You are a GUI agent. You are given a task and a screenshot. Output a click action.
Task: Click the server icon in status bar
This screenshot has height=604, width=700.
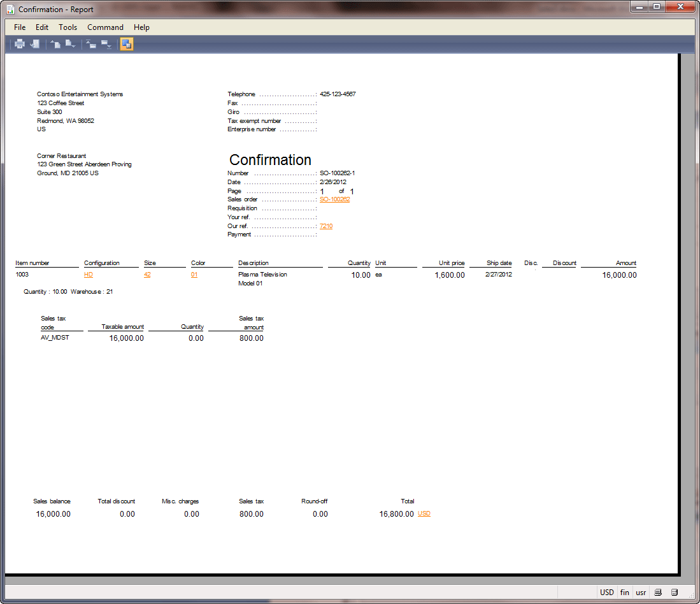(675, 593)
